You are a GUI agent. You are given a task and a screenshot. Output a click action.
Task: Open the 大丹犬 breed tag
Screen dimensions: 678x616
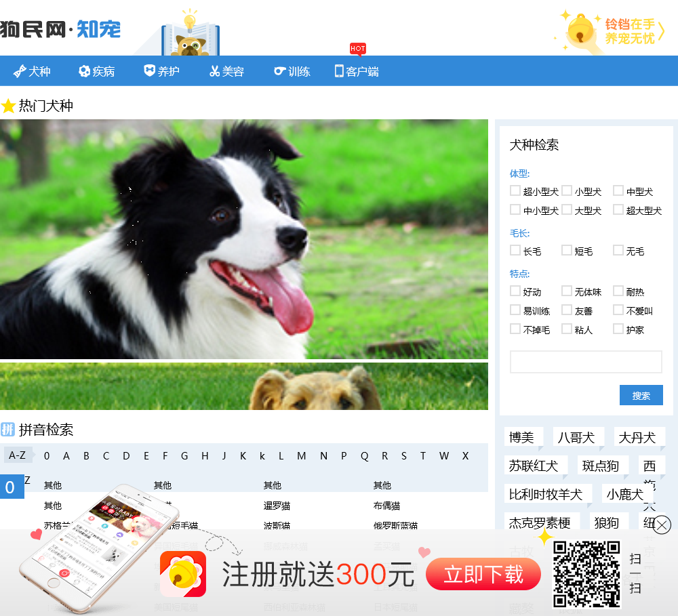coord(639,438)
